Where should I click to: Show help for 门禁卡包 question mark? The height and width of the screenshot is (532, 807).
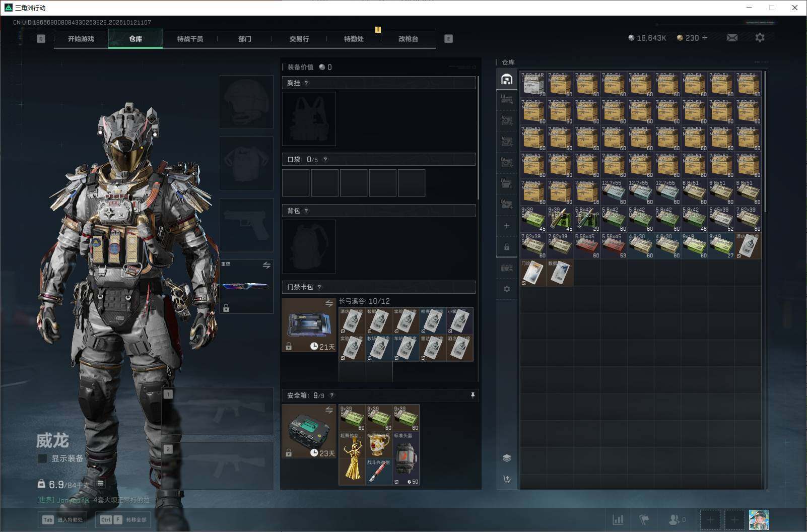tap(319, 287)
